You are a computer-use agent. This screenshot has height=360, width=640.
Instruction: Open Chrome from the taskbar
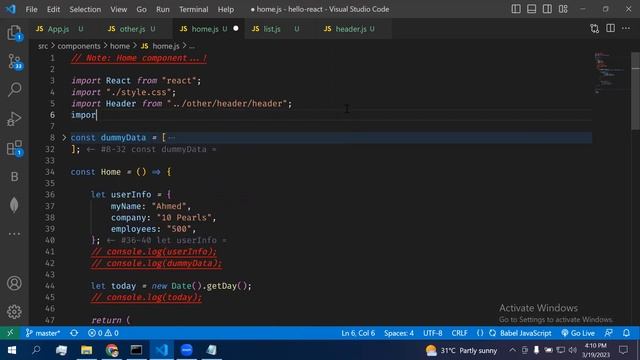(x=112, y=350)
